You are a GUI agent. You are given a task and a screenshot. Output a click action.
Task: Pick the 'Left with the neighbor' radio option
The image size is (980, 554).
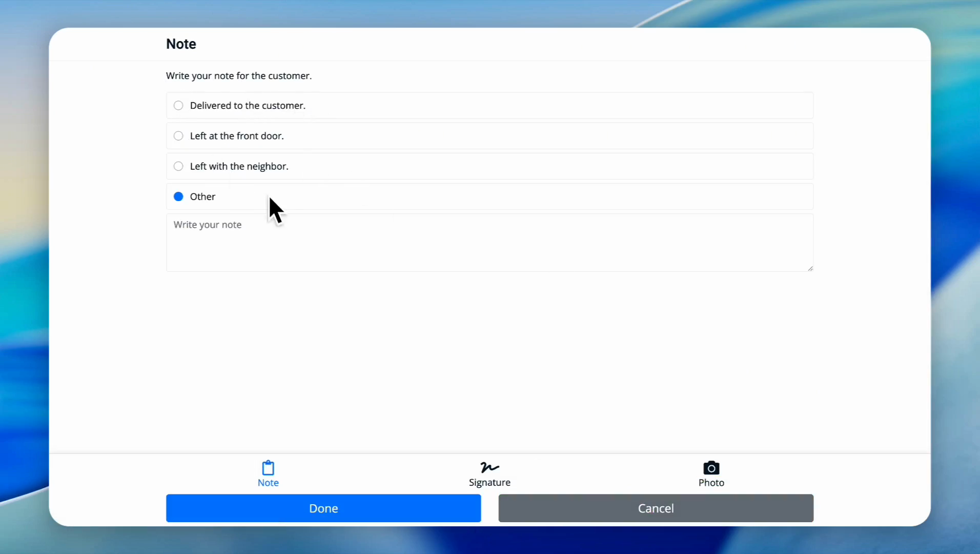point(178,166)
